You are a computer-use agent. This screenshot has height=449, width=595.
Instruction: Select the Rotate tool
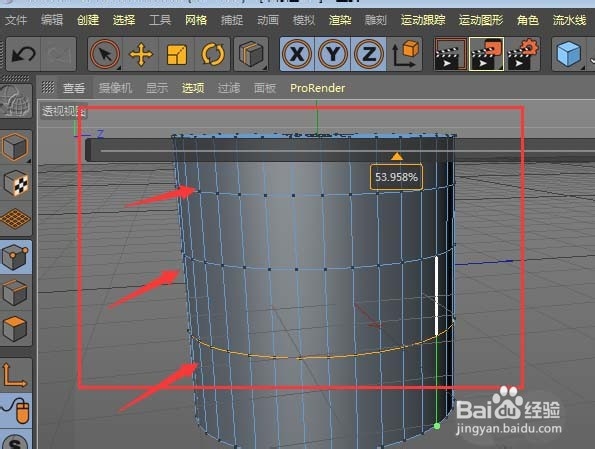[x=212, y=54]
